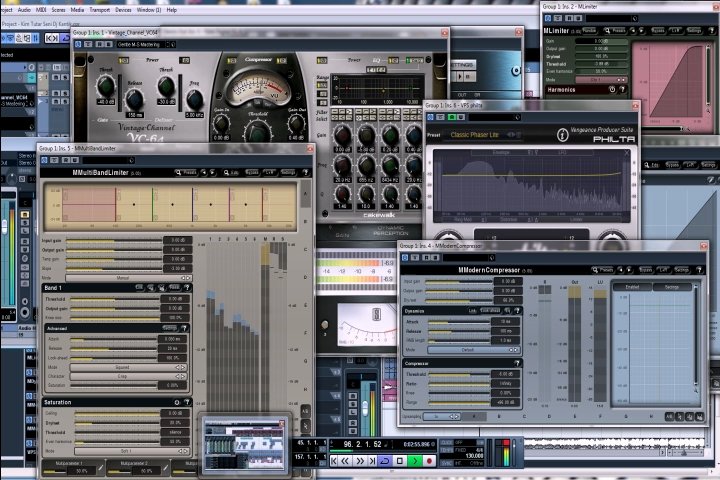The height and width of the screenshot is (480, 720).
Task: Open Settings in the MMultiBandLimiter header
Action: point(288,172)
